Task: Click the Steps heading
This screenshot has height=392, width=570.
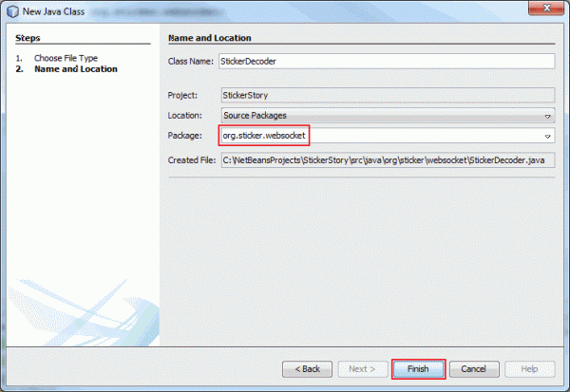Action: tap(28, 38)
